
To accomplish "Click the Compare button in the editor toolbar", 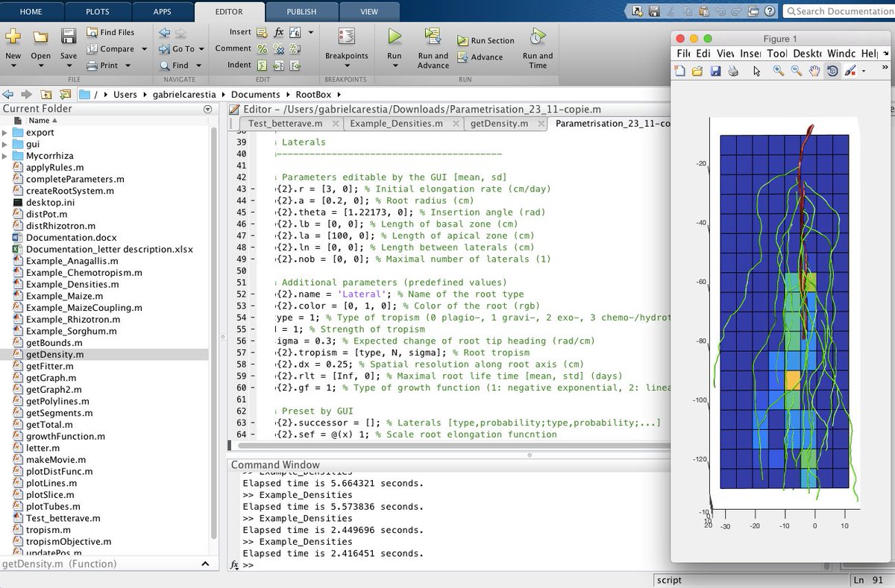I will [x=117, y=48].
